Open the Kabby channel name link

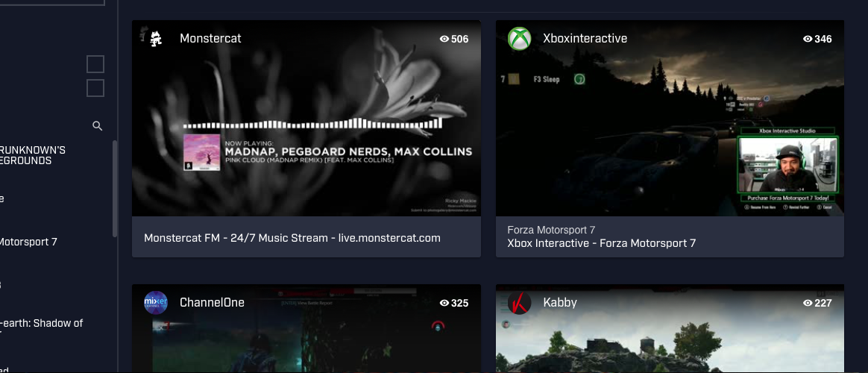[560, 302]
